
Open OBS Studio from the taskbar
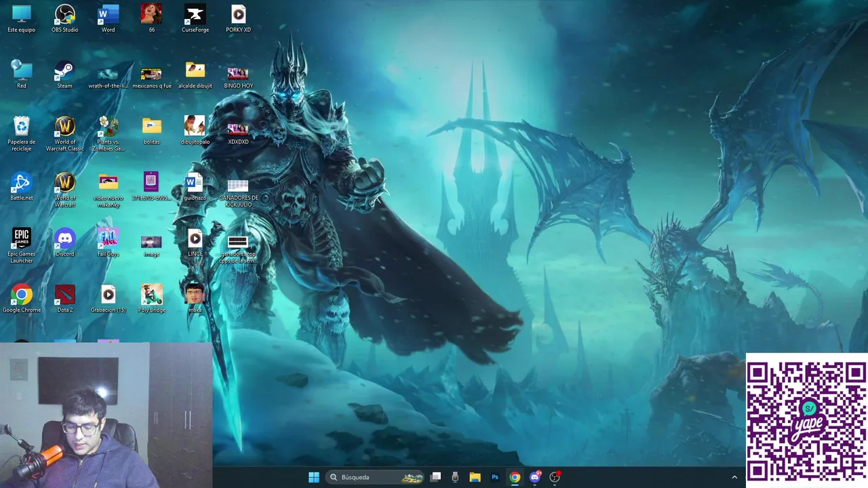click(x=555, y=477)
